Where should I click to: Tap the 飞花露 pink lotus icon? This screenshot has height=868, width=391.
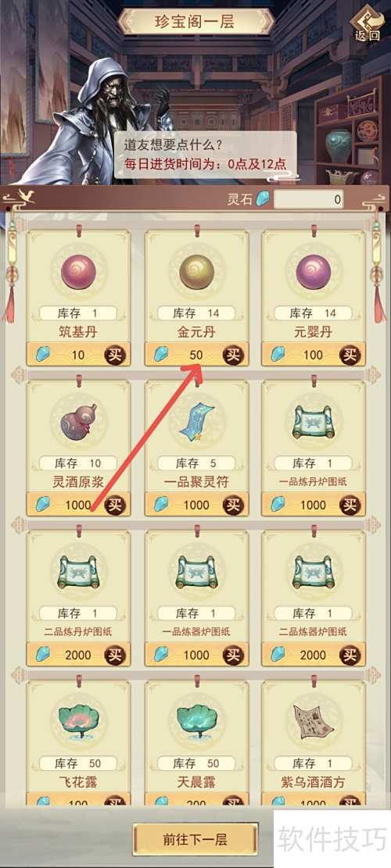(x=79, y=723)
